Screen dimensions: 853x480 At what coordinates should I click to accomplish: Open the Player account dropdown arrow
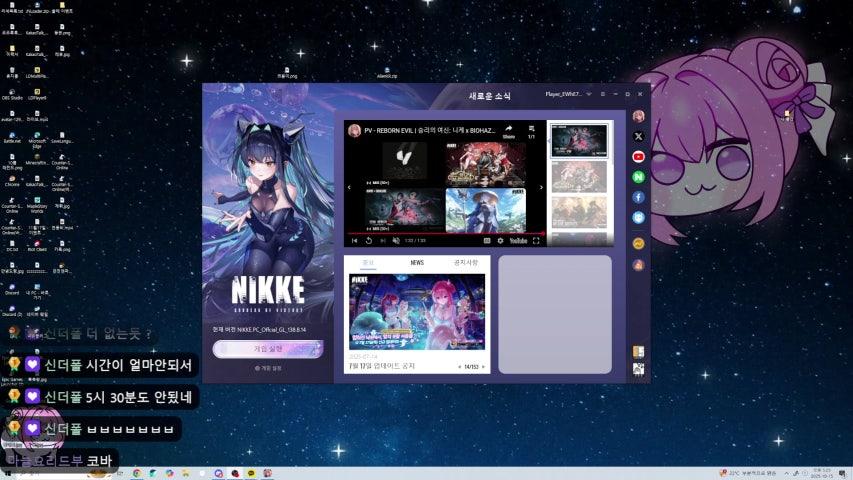pos(589,94)
